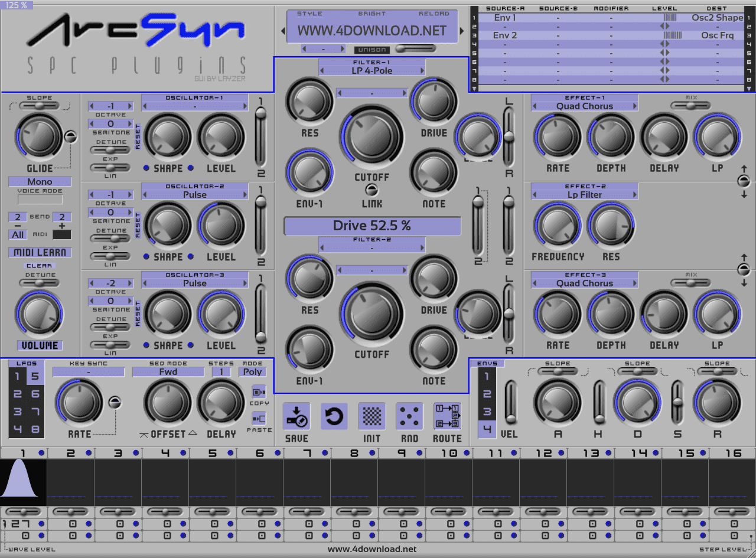The image size is (756, 558).
Task: Click the envelope VEL vertical slider
Action: [x=510, y=403]
